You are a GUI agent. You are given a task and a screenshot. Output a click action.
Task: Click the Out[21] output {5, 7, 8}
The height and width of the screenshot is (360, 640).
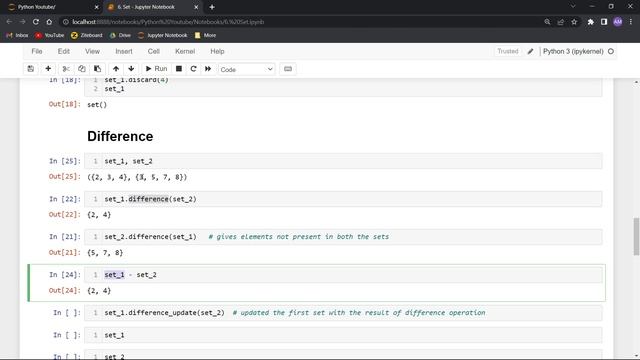[105, 253]
